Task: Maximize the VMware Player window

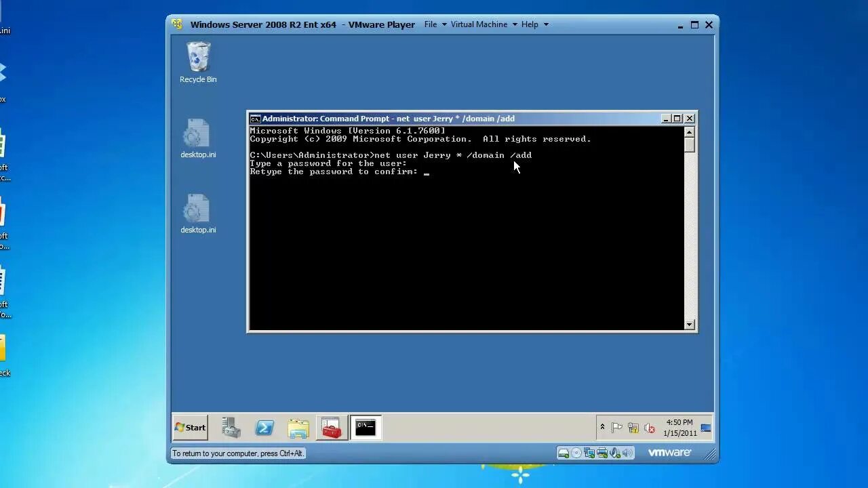Action: tap(694, 25)
